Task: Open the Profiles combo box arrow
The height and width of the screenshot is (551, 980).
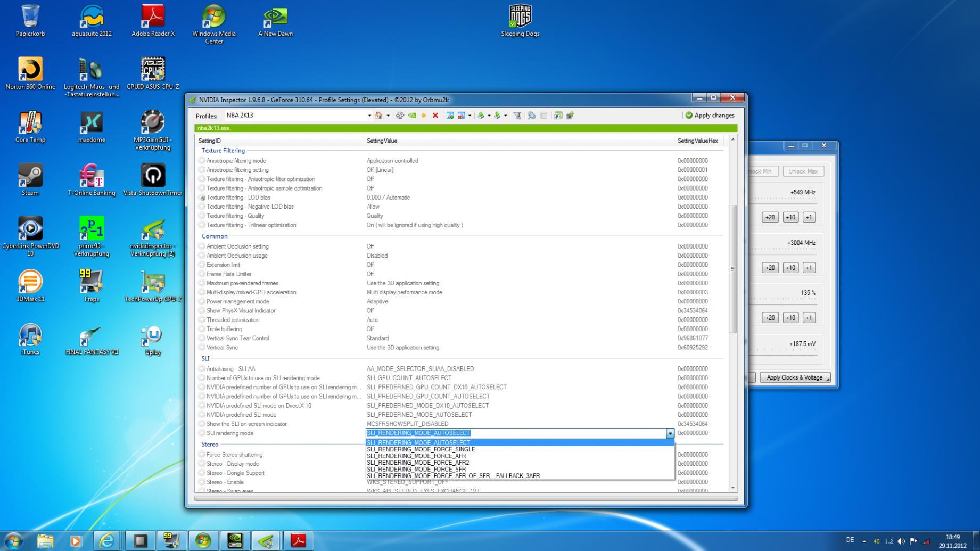Action: click(369, 116)
